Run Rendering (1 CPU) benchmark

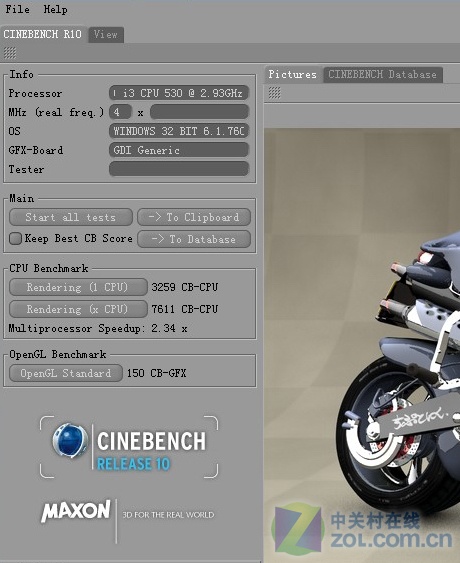[78, 287]
